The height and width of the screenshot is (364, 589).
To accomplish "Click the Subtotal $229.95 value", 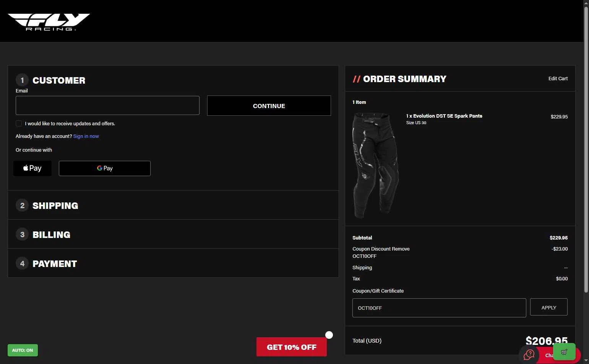I will point(559,238).
